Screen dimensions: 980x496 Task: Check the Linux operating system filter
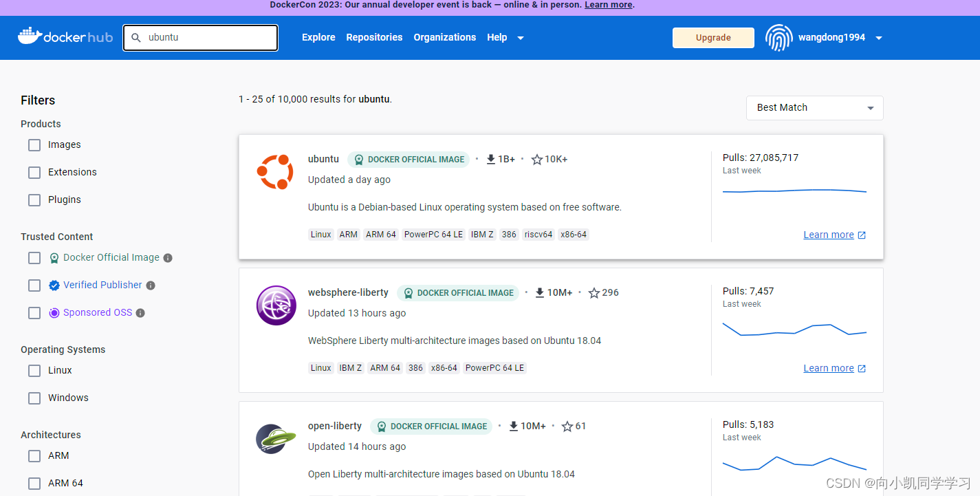coord(34,370)
